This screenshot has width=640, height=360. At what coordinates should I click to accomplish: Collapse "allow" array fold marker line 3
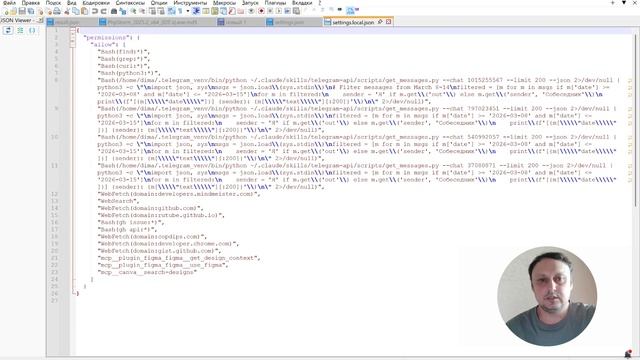(x=73, y=44)
